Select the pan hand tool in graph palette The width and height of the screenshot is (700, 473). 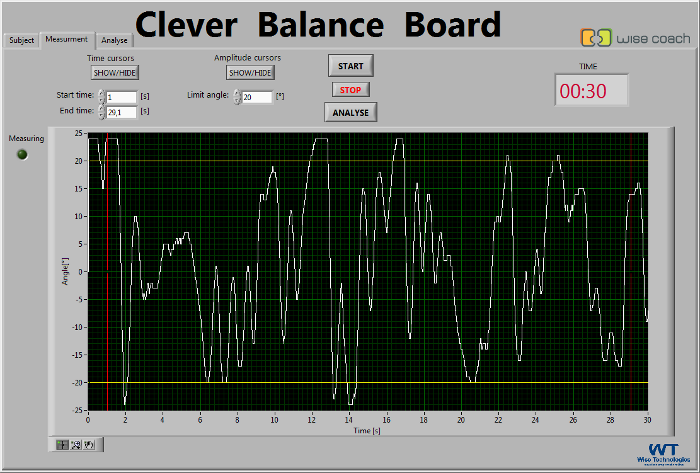pos(89,444)
